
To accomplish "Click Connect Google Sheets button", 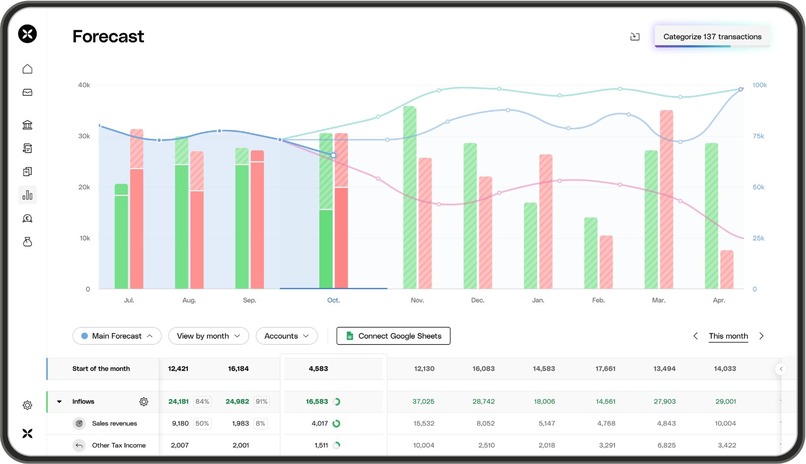I will point(393,336).
